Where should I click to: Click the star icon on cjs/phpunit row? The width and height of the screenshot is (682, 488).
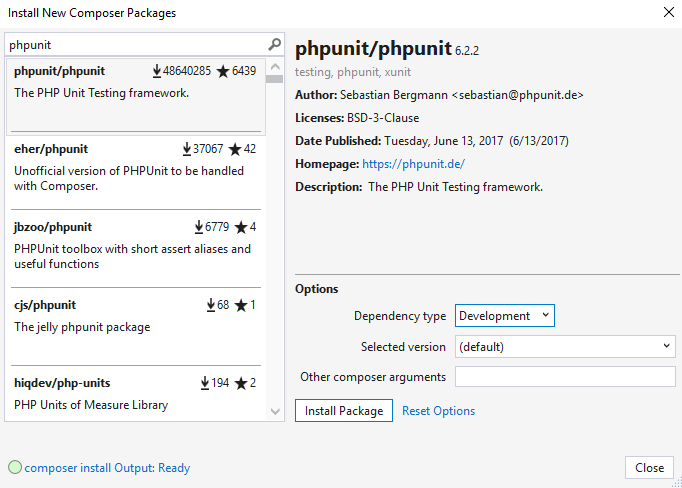241,305
